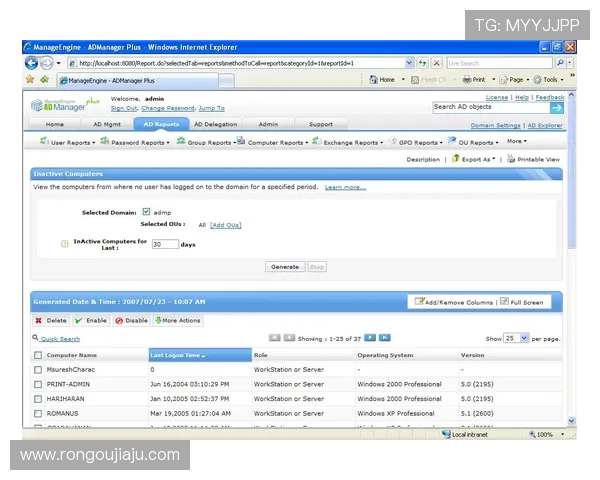Image resolution: width=600 pixels, height=480 pixels.
Task: Switch to the Home tab
Action: 55,124
